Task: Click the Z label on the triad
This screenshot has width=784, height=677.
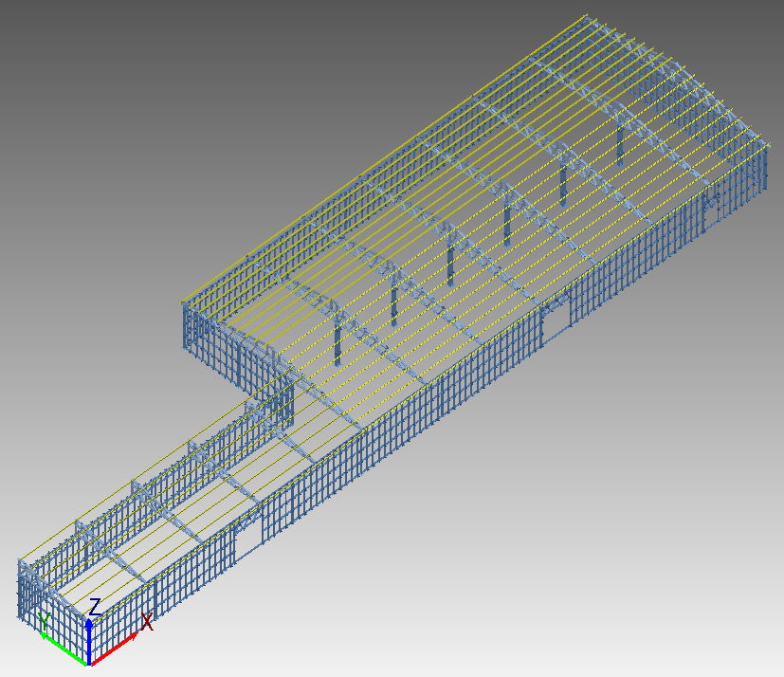Action: (95, 607)
